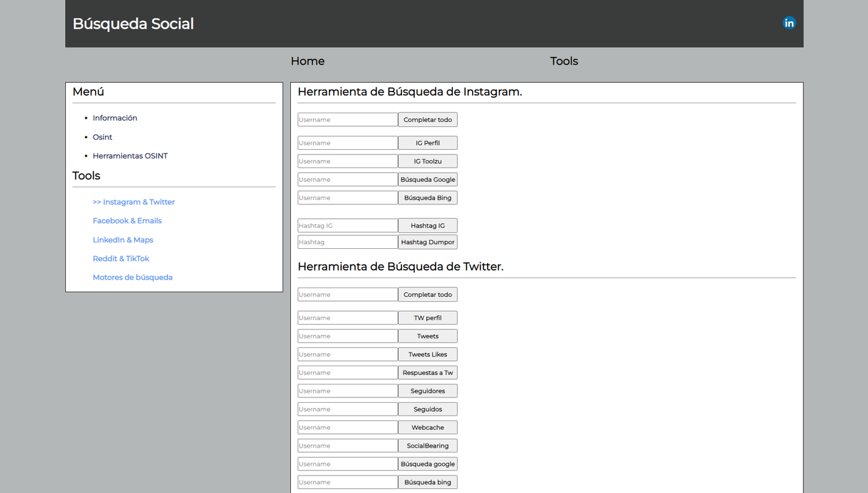Image resolution: width=868 pixels, height=493 pixels.
Task: Click the TW perfil button
Action: (x=428, y=318)
